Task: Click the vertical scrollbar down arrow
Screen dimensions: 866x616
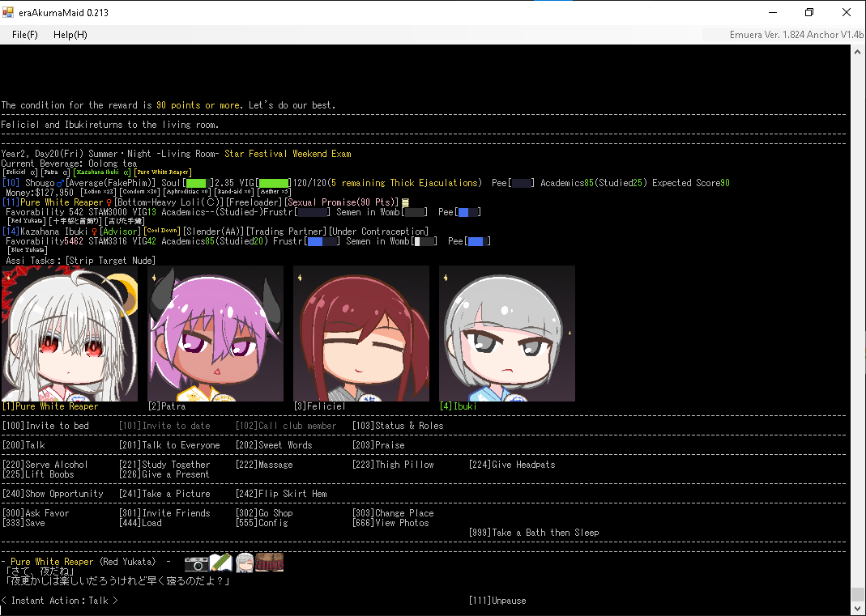Action: point(858,608)
